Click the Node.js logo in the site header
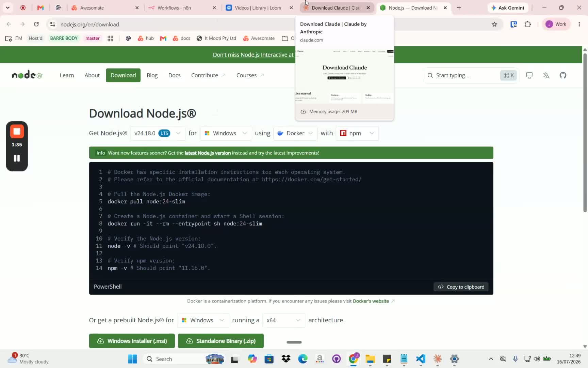588x368 pixels. tap(27, 75)
